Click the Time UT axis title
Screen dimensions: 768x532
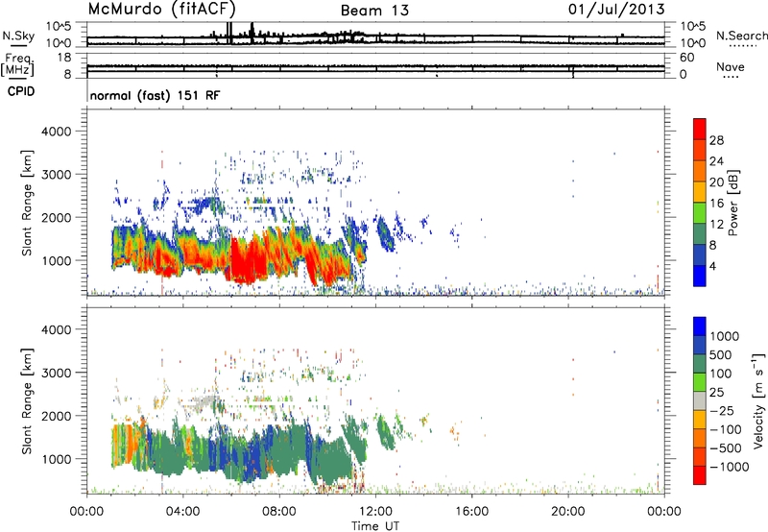375,526
